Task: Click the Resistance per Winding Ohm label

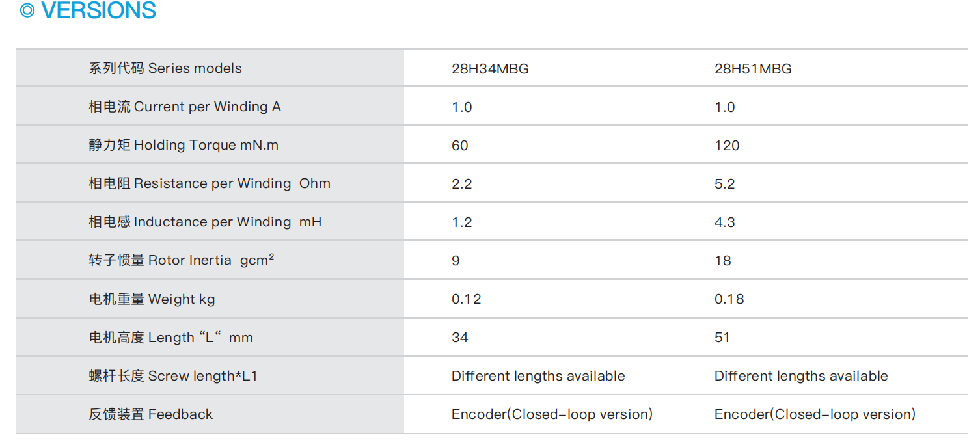Action: click(210, 183)
